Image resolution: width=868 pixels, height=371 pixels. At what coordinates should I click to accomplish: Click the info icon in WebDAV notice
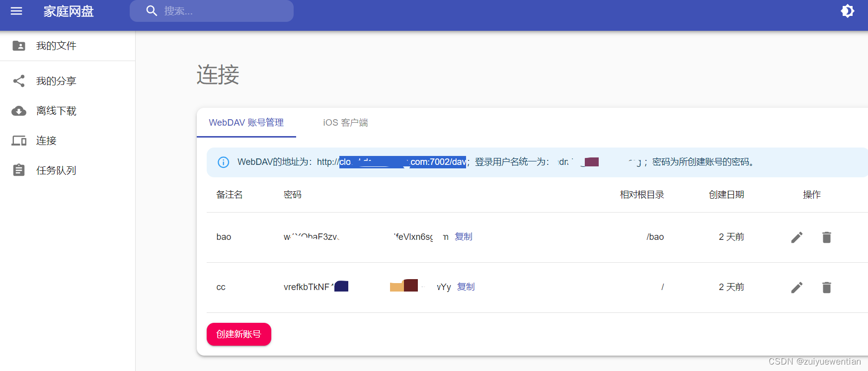(x=224, y=162)
